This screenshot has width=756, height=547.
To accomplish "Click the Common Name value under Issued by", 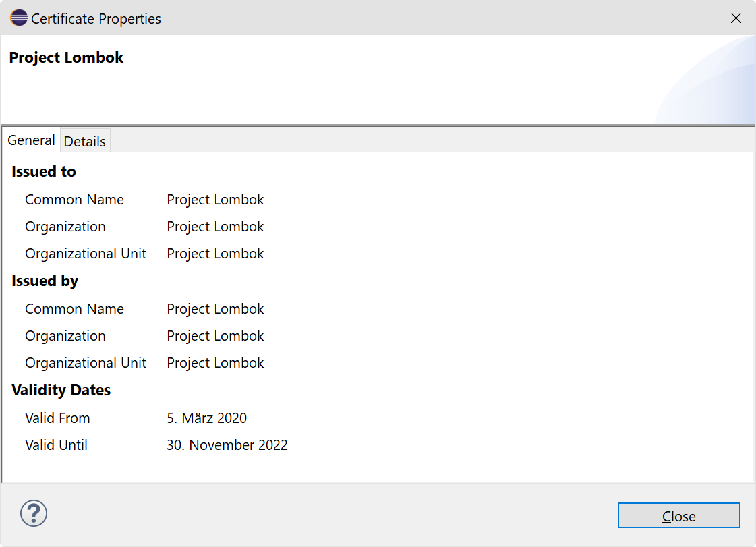I will point(215,309).
